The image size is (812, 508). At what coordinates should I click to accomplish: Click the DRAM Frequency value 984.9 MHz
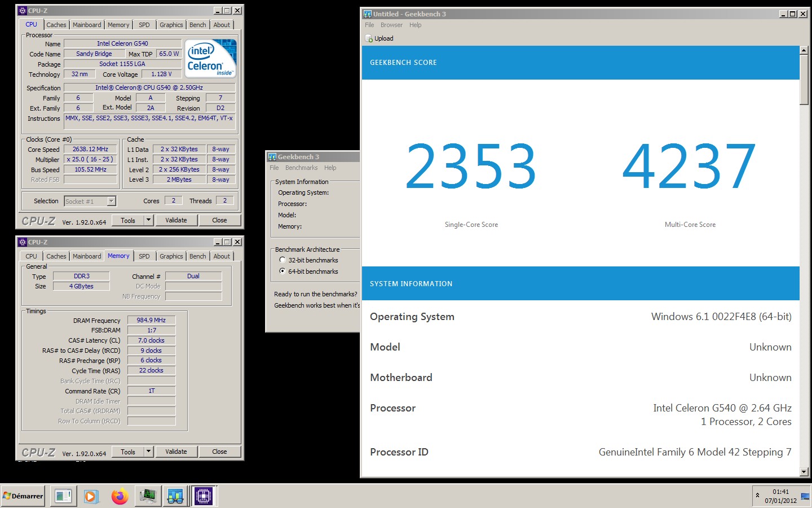(x=151, y=320)
